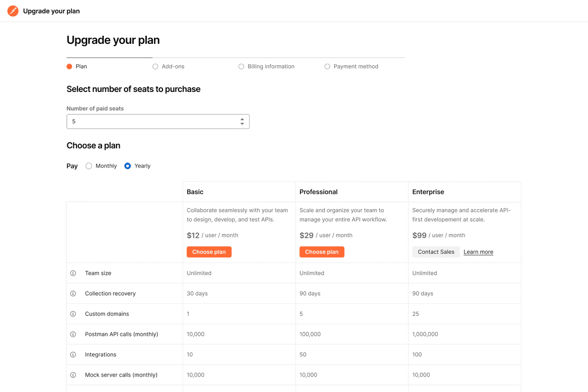Go to the Billing information step
Viewport: 588px width, 392px height.
pyautogui.click(x=266, y=66)
